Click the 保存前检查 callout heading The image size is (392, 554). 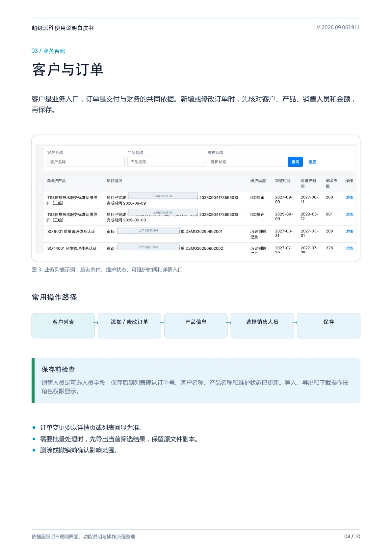click(x=58, y=369)
